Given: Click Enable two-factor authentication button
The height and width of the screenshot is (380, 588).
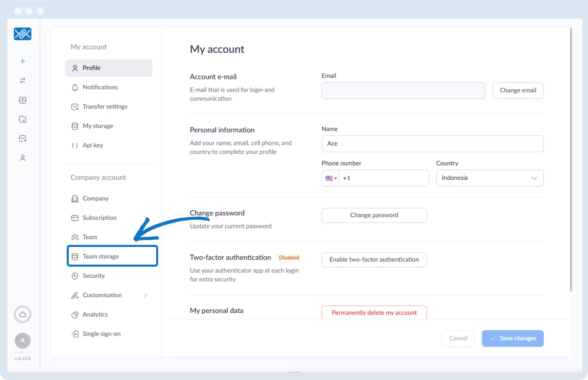Looking at the screenshot, I should click(374, 260).
